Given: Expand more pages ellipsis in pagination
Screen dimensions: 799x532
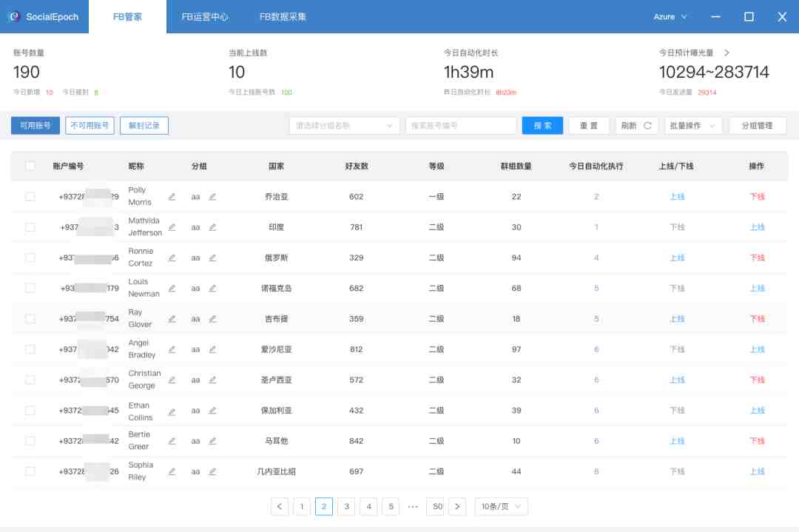Looking at the screenshot, I should (413, 507).
